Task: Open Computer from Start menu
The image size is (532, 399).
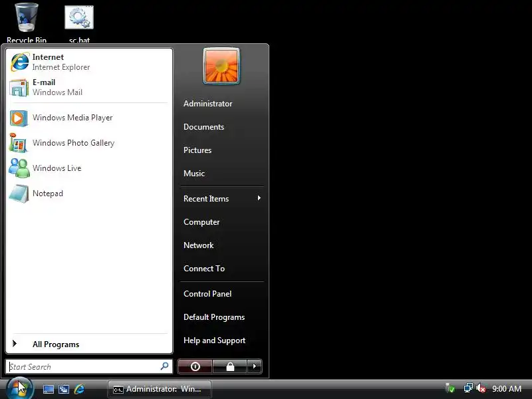Action: coord(201,222)
